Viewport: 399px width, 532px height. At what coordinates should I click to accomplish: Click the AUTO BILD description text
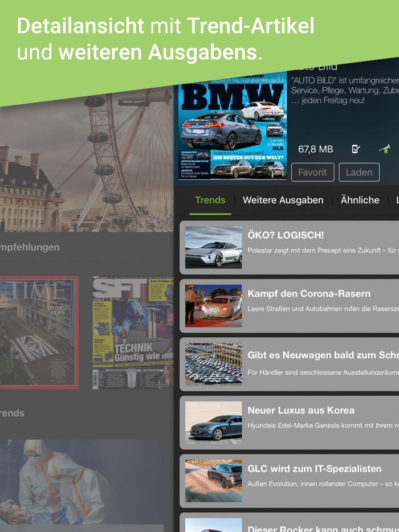click(345, 90)
